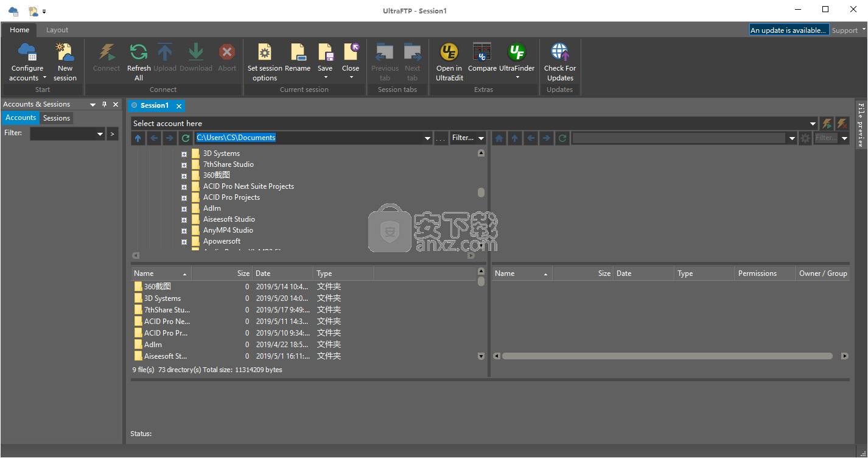The width and height of the screenshot is (868, 458).
Task: Go to Previous tab
Action: tap(385, 62)
